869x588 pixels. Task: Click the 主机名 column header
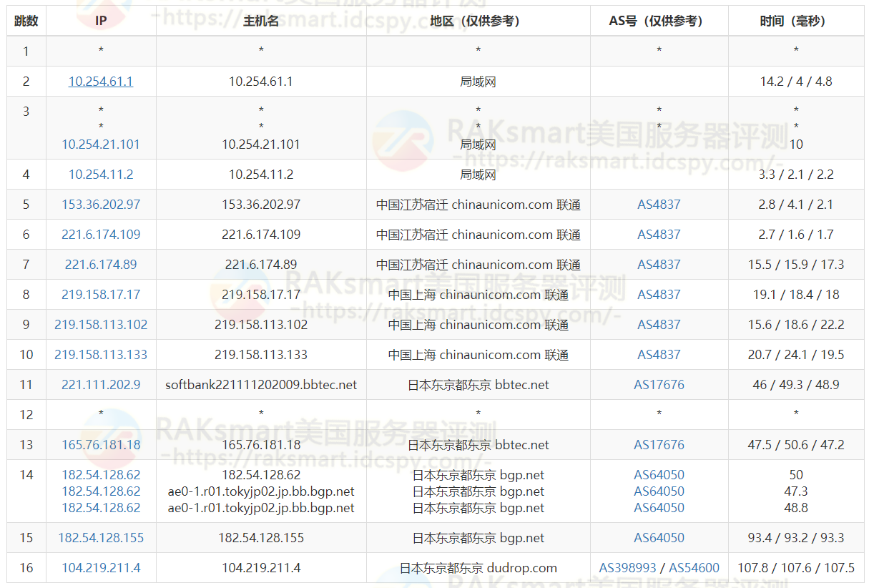tap(261, 21)
